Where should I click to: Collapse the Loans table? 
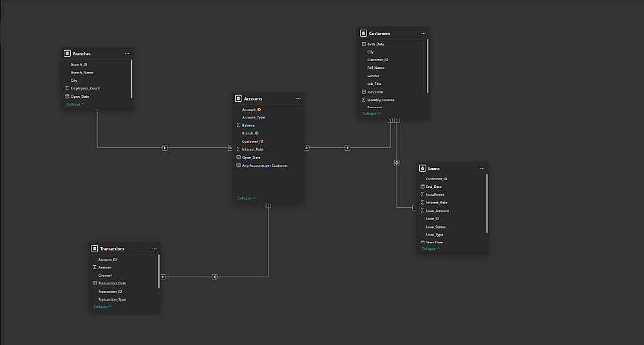tap(431, 248)
